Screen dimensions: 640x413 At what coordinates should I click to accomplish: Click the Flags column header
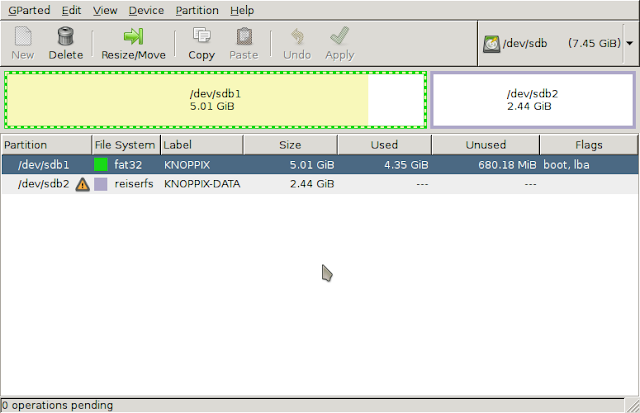coord(589,145)
